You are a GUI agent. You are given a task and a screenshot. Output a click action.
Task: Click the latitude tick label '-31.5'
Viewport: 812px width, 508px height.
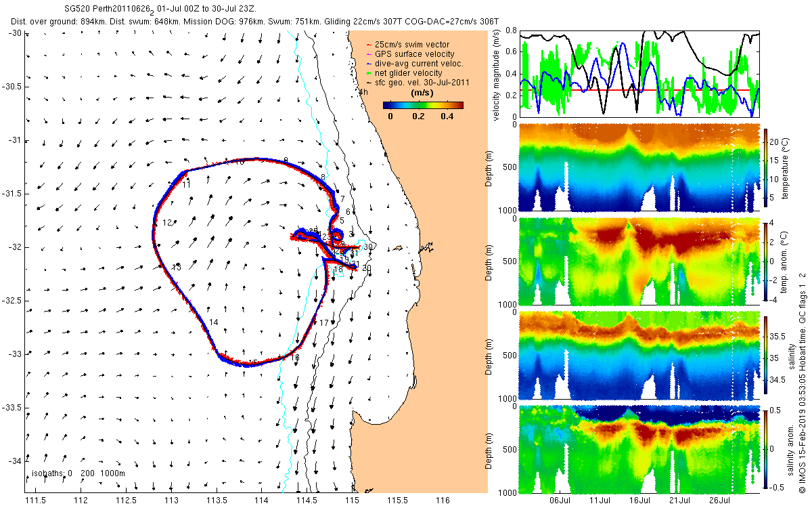click(x=12, y=194)
